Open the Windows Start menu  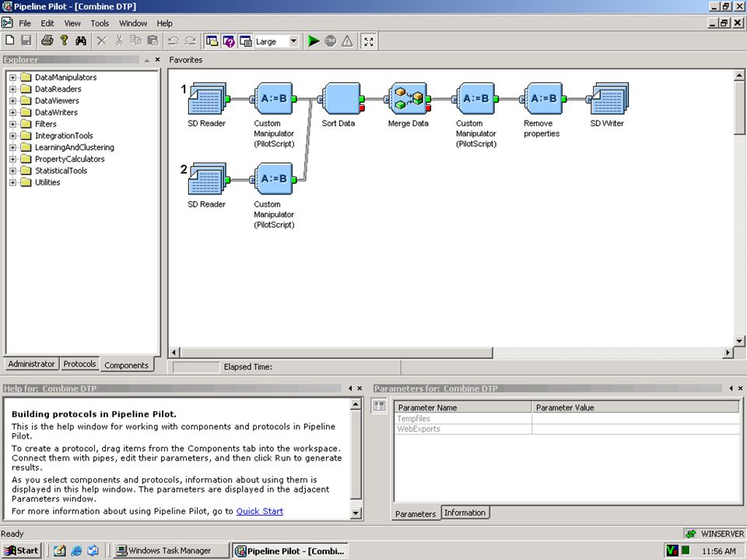pyautogui.click(x=22, y=551)
